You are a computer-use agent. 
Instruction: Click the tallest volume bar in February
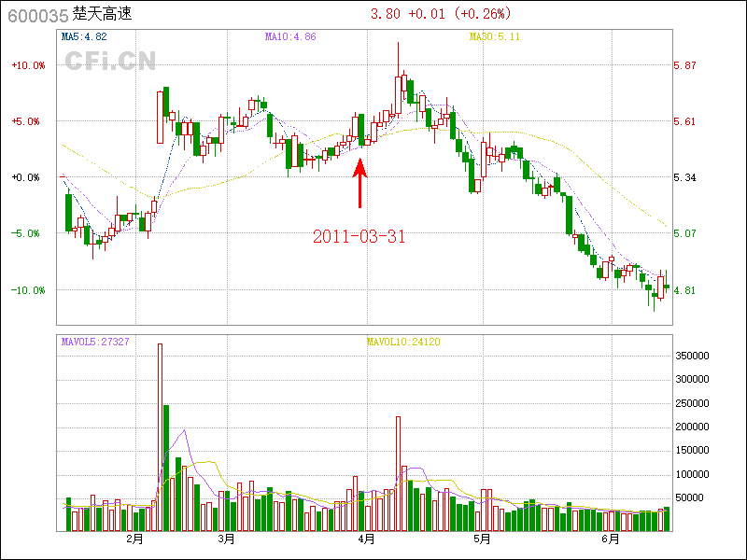pyautogui.click(x=160, y=437)
